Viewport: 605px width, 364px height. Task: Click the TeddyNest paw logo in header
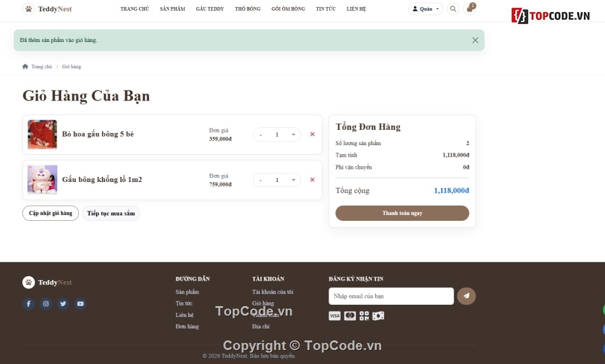[29, 9]
